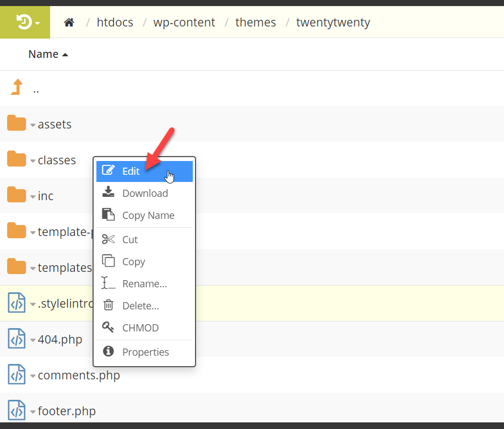The image size is (504, 429).
Task: Click the comments.php file icon
Action: click(17, 374)
